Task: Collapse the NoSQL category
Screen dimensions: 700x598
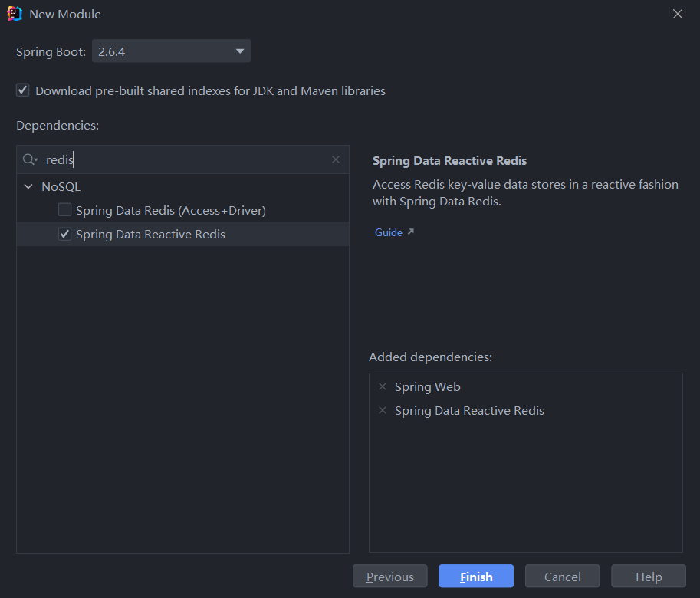Action: (28, 186)
